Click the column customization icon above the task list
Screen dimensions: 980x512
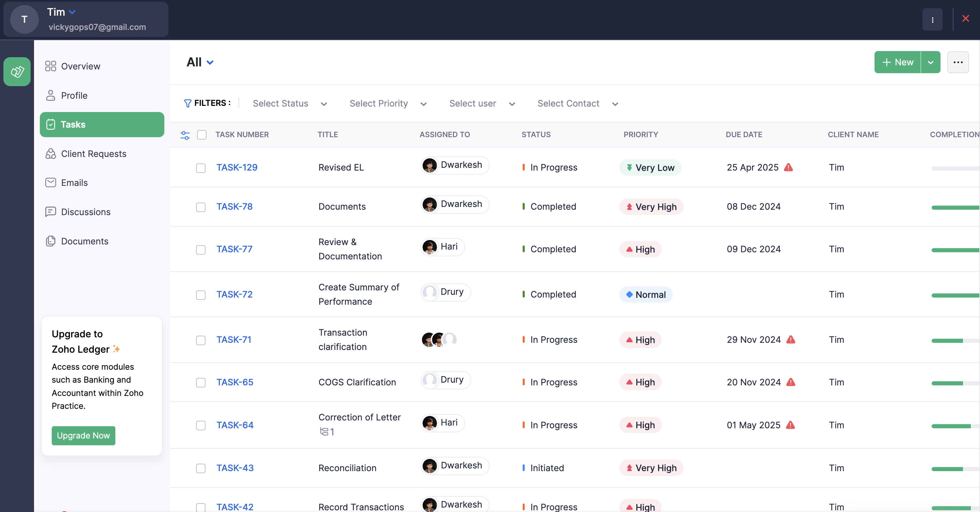pyautogui.click(x=185, y=135)
